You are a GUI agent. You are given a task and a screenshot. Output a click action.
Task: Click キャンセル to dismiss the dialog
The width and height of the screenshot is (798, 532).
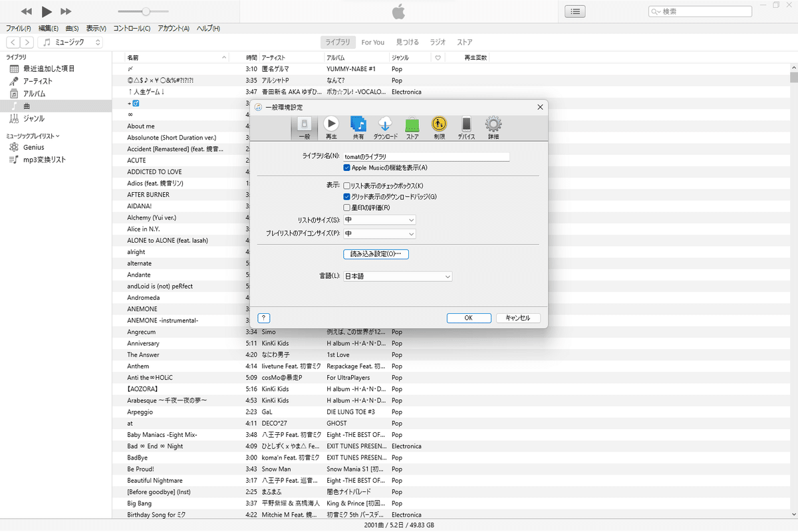518,319
